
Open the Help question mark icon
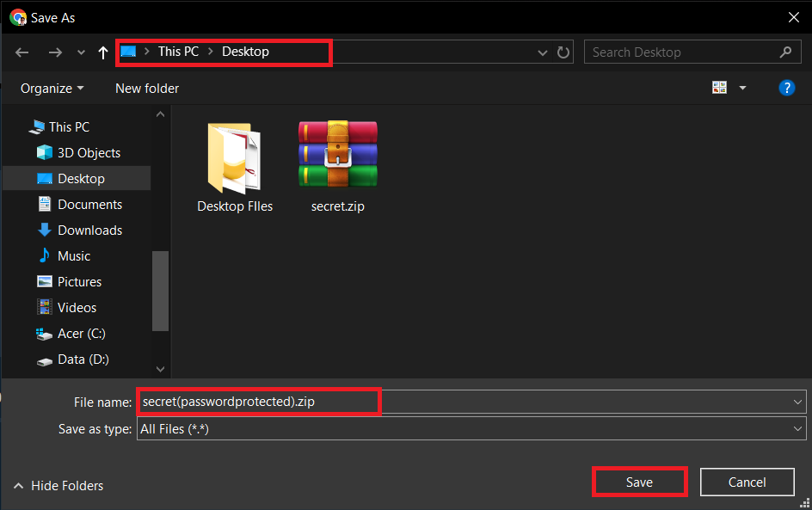(786, 88)
